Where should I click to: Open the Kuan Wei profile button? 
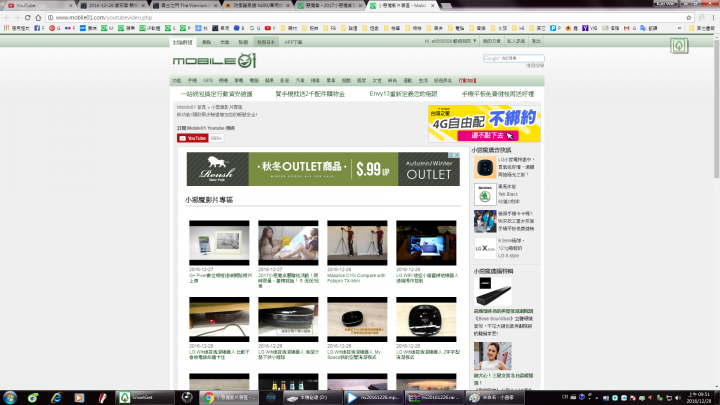(665, 3)
